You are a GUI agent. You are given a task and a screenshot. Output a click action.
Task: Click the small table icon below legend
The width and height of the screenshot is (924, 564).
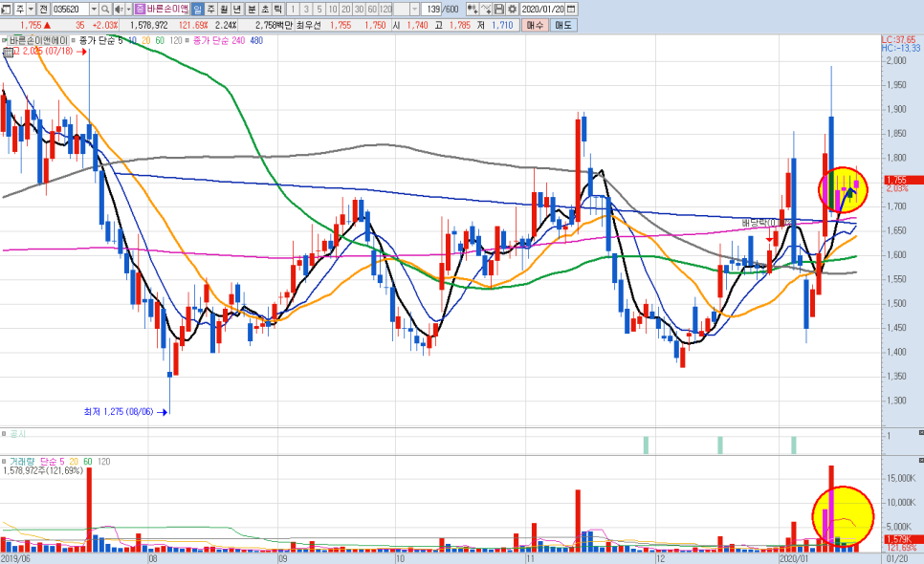[x=7, y=52]
